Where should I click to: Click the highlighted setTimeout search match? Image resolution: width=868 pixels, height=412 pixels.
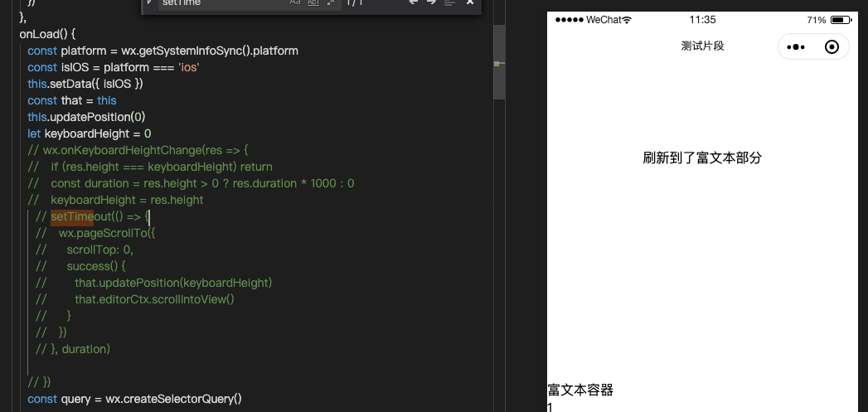pyautogui.click(x=72, y=216)
